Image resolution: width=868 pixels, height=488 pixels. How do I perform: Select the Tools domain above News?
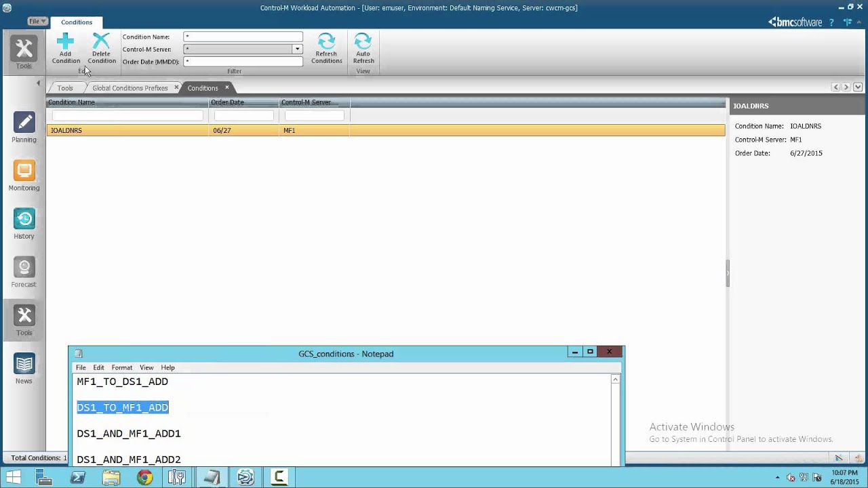pos(24,320)
